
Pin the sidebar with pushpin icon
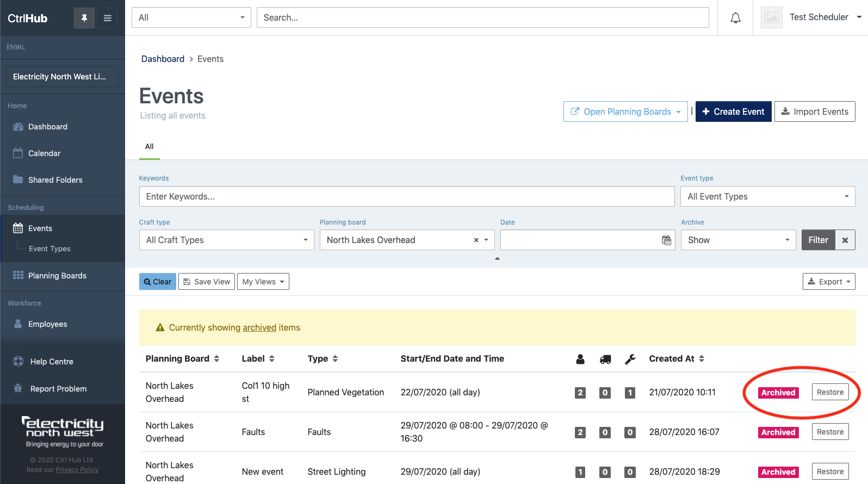(84, 18)
